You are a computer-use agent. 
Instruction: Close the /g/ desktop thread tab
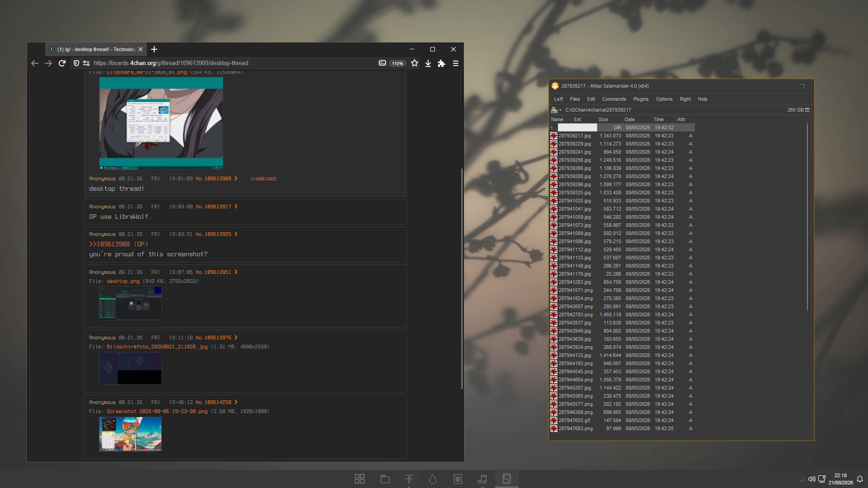click(141, 49)
